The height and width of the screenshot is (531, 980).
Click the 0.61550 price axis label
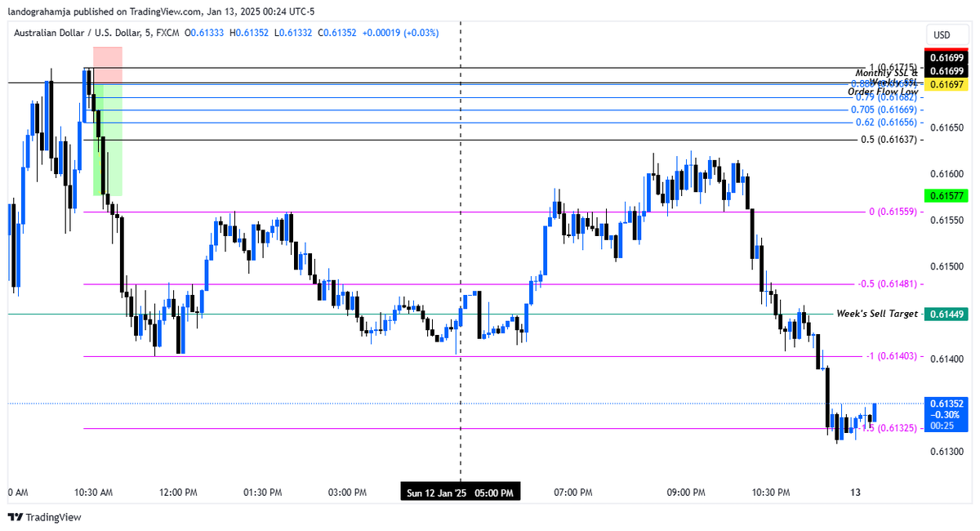pyautogui.click(x=947, y=221)
